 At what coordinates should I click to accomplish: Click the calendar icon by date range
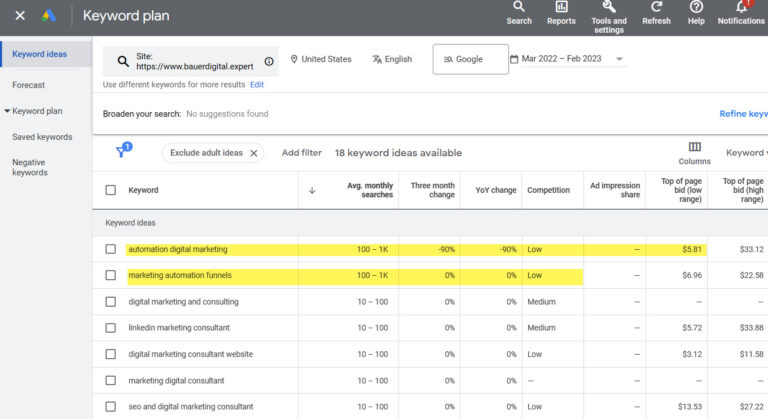pyautogui.click(x=514, y=59)
